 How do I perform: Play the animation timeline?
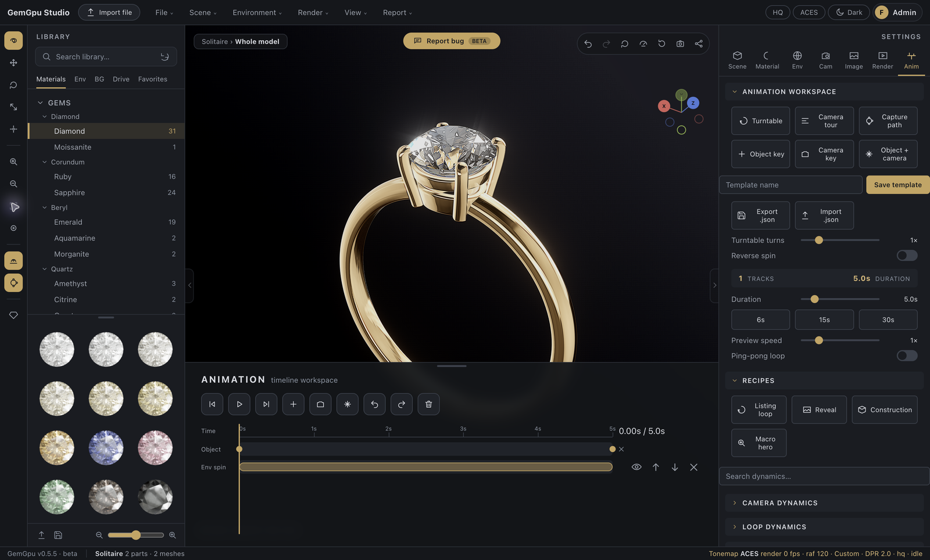(x=239, y=404)
